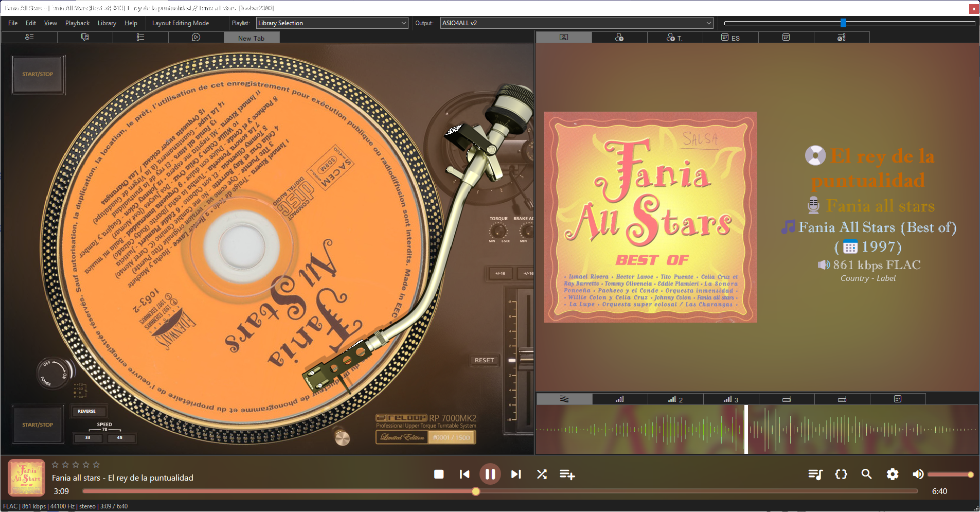The width and height of the screenshot is (980, 512).
Task: Rate the track four stars
Action: click(x=86, y=464)
